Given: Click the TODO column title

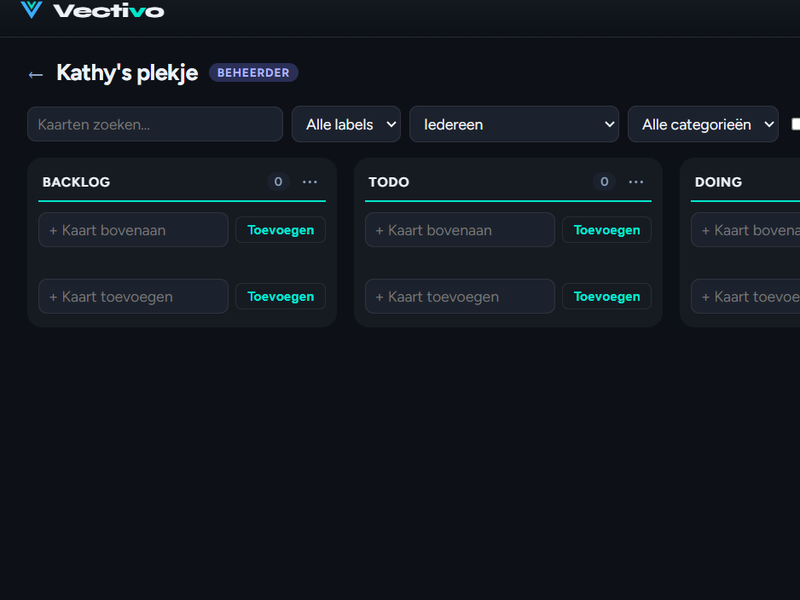Looking at the screenshot, I should (x=389, y=182).
